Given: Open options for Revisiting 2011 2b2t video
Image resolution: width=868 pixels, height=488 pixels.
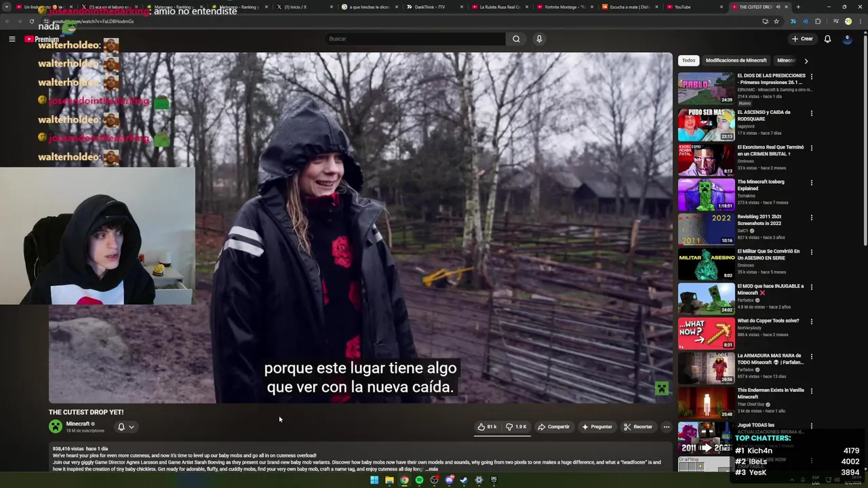Looking at the screenshot, I should coord(811,218).
